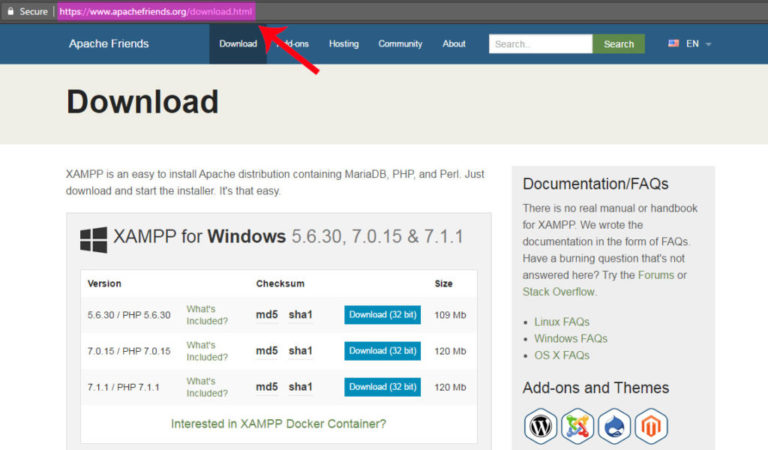Open the Community nav item

[400, 44]
